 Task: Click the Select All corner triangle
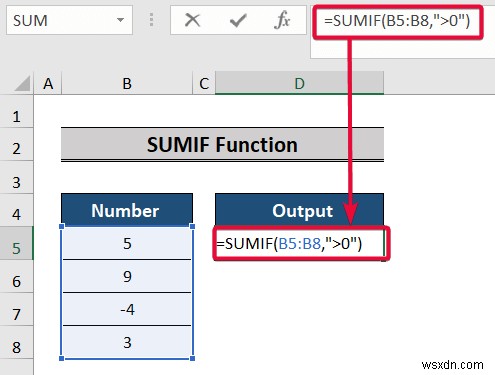pyautogui.click(x=22, y=83)
